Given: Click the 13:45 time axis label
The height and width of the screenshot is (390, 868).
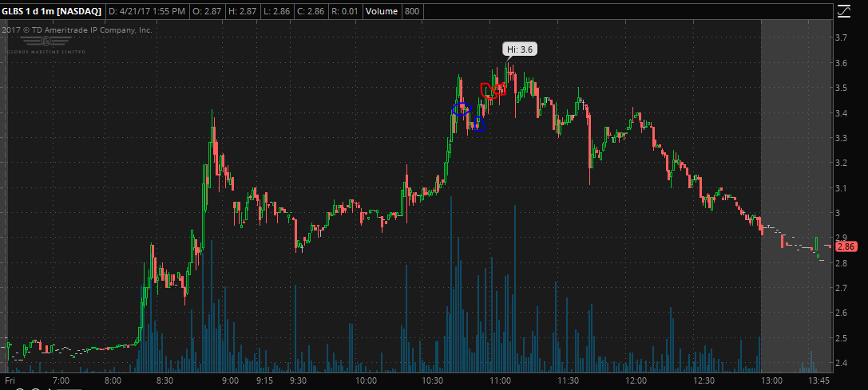Looking at the screenshot, I should click(818, 380).
